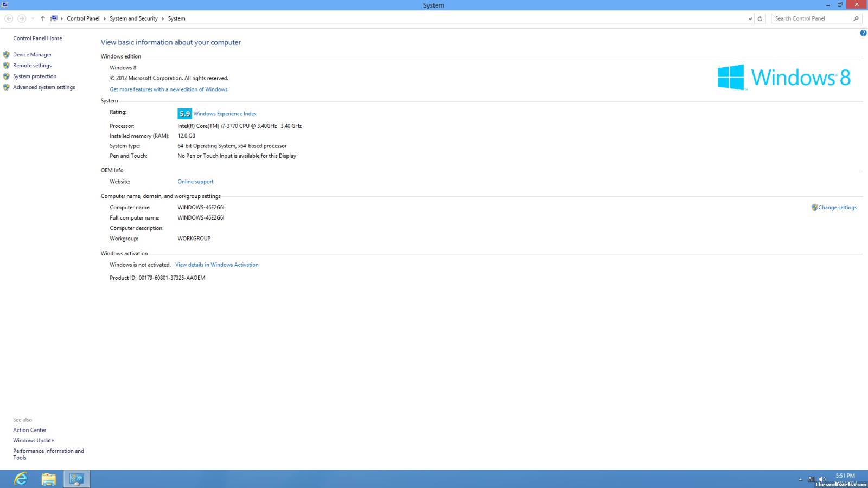Click the 5.9 Windows Experience rating badge

click(184, 114)
